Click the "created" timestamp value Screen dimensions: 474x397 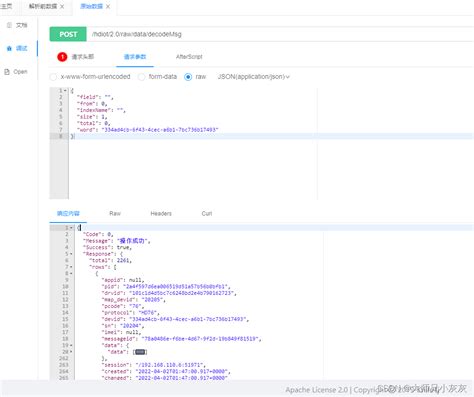[x=182, y=371]
